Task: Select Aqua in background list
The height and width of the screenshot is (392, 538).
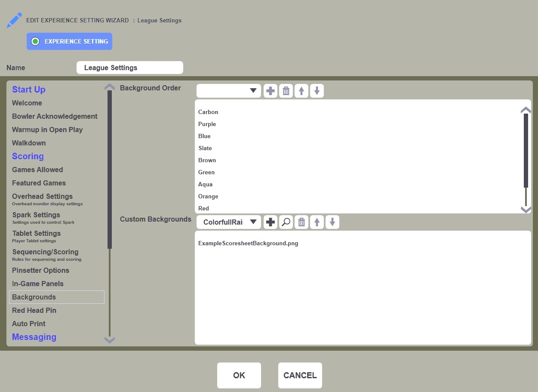Action: [205, 184]
